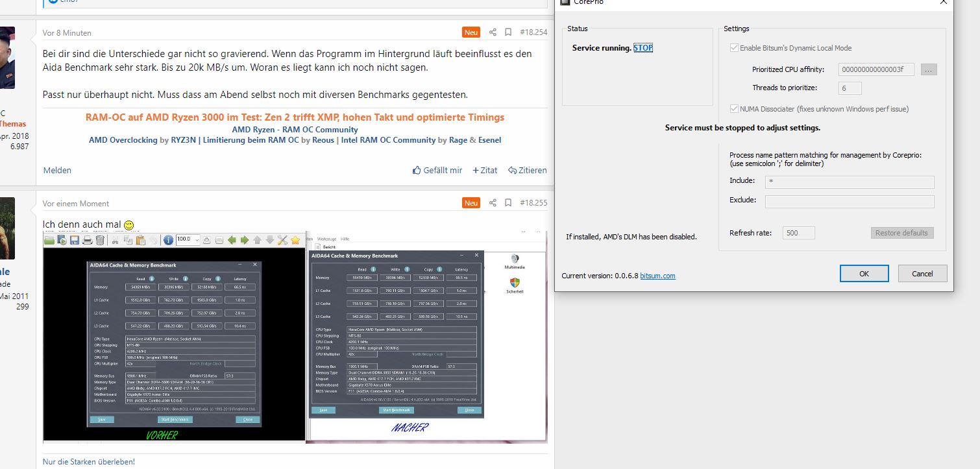
Task: Click Zitieren to reply with quote
Action: (528, 171)
